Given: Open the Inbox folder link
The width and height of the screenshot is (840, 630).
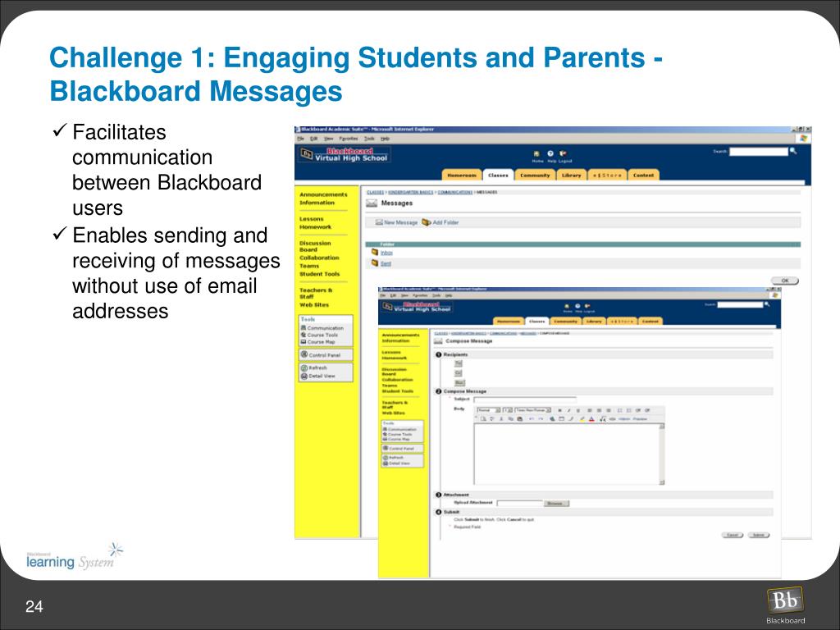Looking at the screenshot, I should (386, 253).
